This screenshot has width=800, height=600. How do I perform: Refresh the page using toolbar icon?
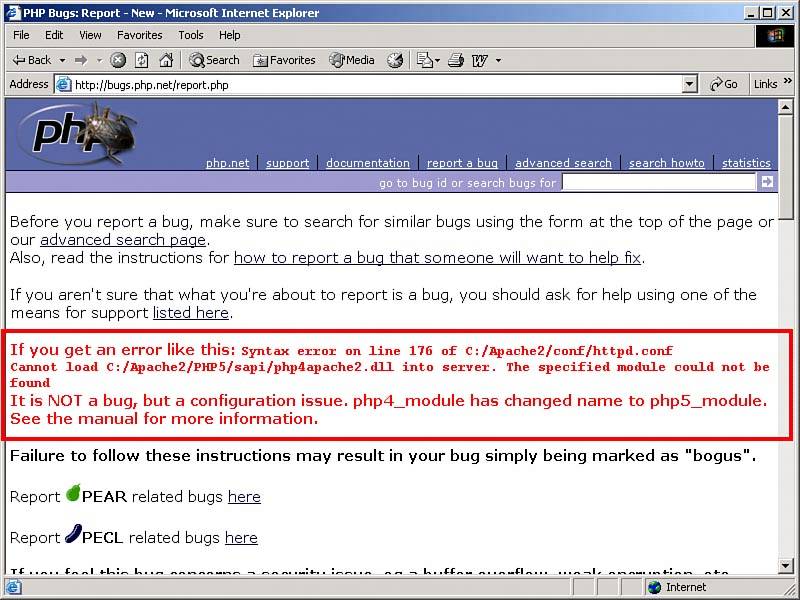[x=142, y=60]
